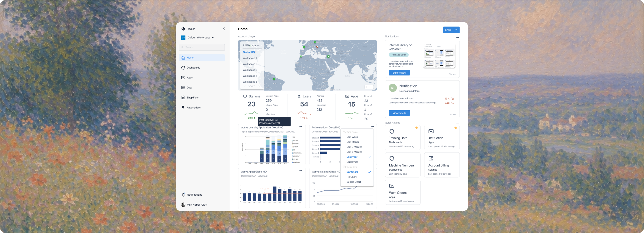Go to the previous page of workspaces
The image size is (644, 233).
coord(245,86)
